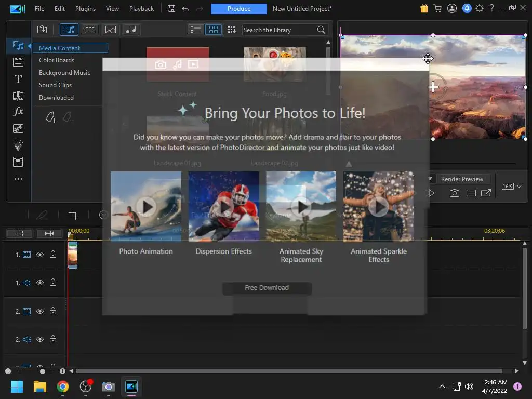Open the Media Room icon in sidebar
This screenshot has height=399, width=532.
point(18,46)
